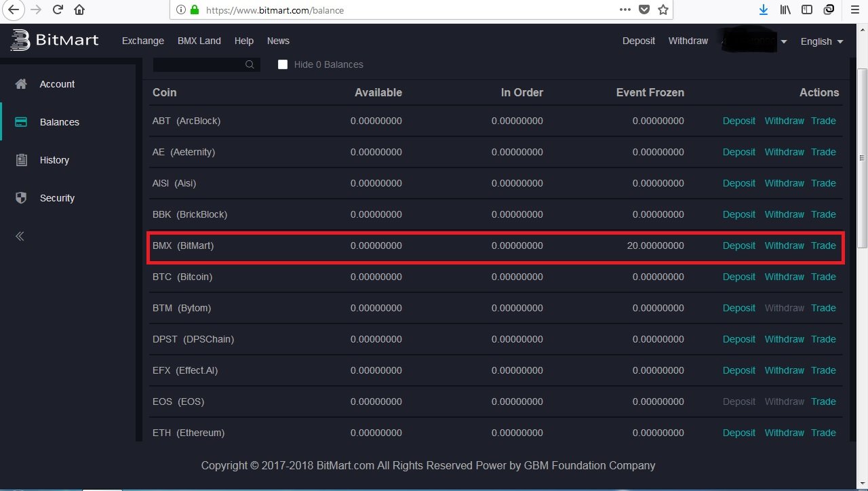Reload the page with refresh icon
The height and width of the screenshot is (491, 868).
point(58,10)
